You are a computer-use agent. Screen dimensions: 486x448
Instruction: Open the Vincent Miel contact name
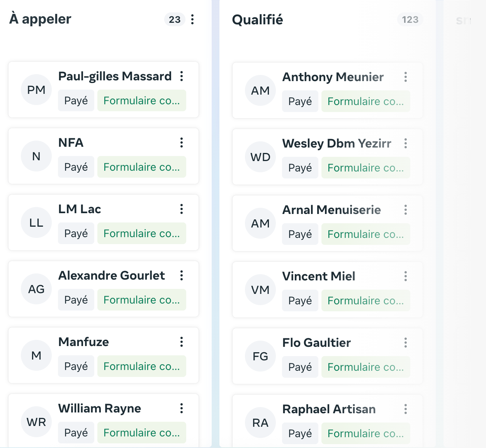tap(319, 277)
